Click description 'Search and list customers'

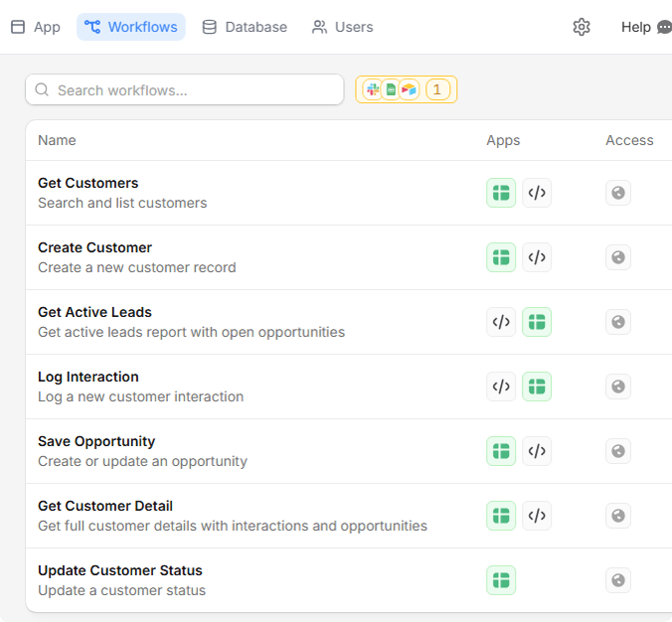[x=122, y=203]
